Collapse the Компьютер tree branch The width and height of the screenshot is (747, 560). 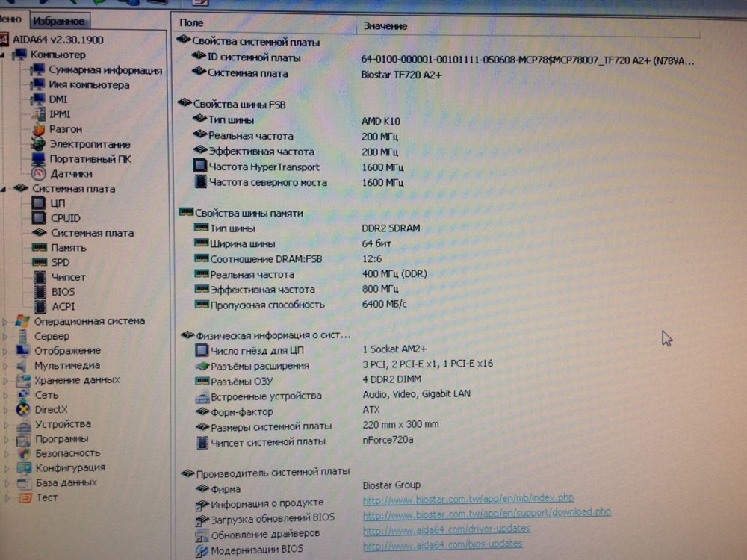pos(3,55)
